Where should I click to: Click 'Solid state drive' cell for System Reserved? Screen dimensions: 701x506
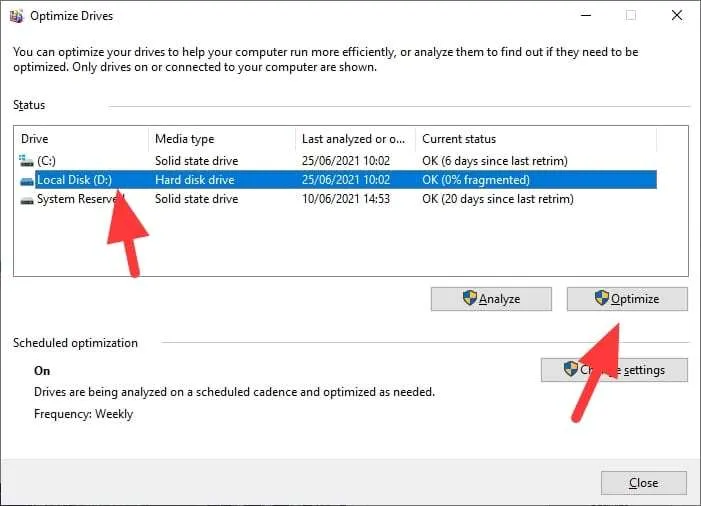[196, 199]
